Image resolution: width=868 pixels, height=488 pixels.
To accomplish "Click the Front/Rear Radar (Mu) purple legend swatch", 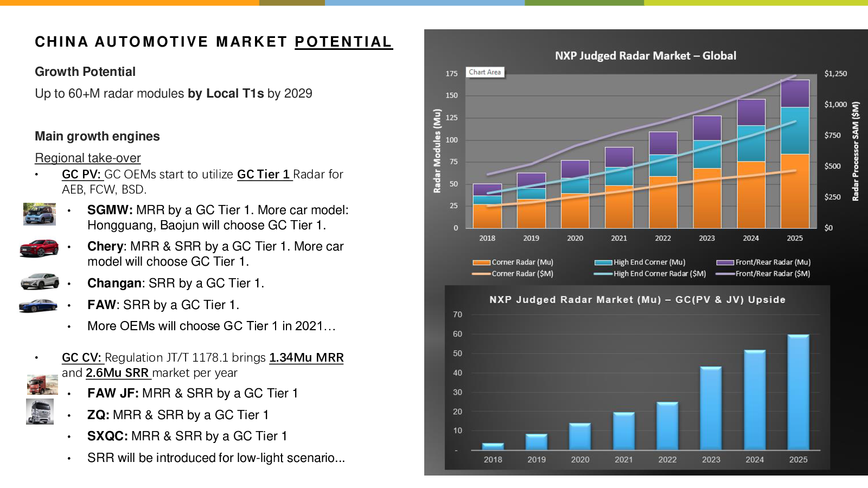I will click(725, 262).
